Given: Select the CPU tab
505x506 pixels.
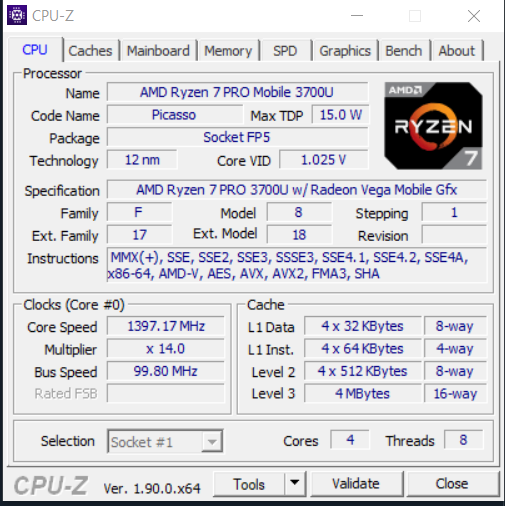Looking at the screenshot, I should click(x=35, y=50).
